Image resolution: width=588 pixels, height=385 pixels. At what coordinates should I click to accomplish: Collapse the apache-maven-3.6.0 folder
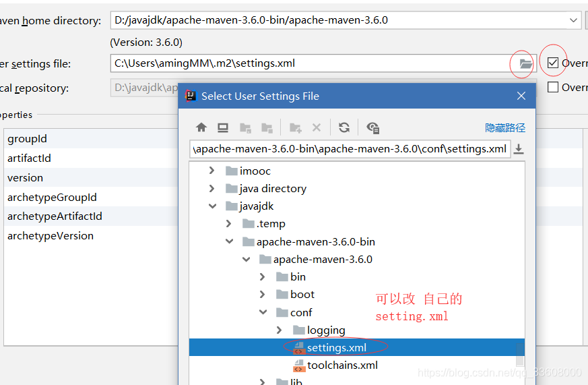[x=246, y=259]
